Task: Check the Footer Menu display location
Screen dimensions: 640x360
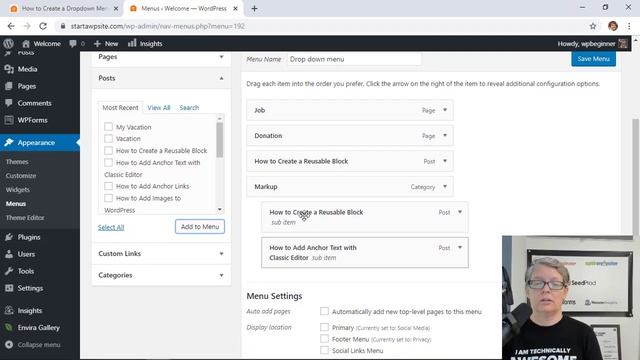Action: 324,339
